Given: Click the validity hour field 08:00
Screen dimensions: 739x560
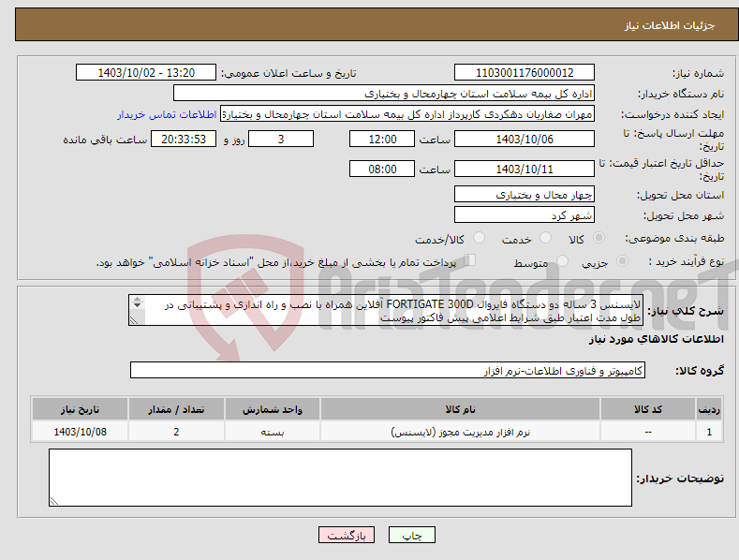Looking at the screenshot, I should coord(382,169).
